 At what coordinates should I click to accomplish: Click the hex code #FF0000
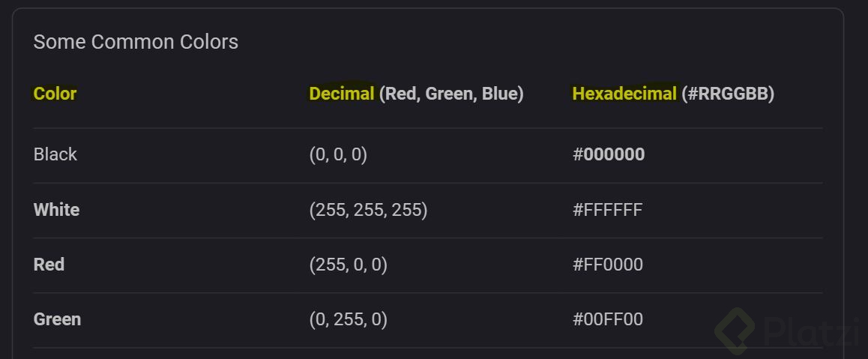tap(608, 265)
